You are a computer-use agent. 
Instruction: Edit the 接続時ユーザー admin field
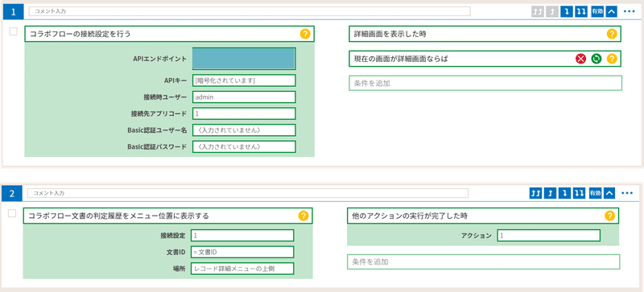(244, 97)
